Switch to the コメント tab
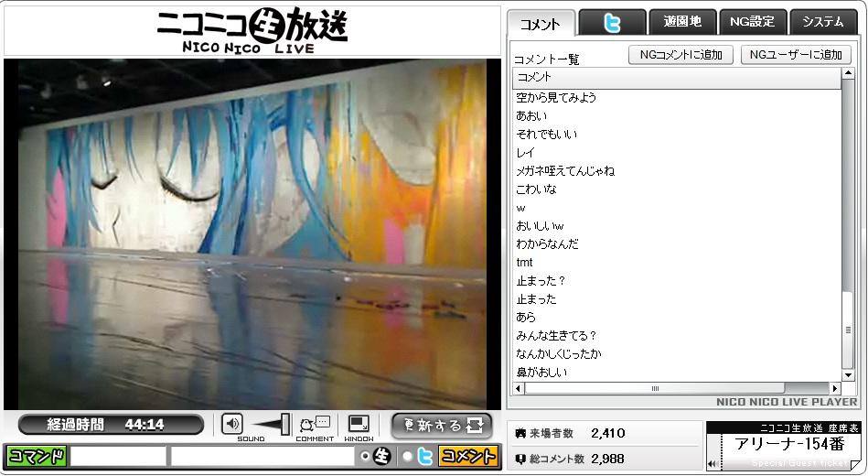The image size is (868, 476). pyautogui.click(x=541, y=24)
